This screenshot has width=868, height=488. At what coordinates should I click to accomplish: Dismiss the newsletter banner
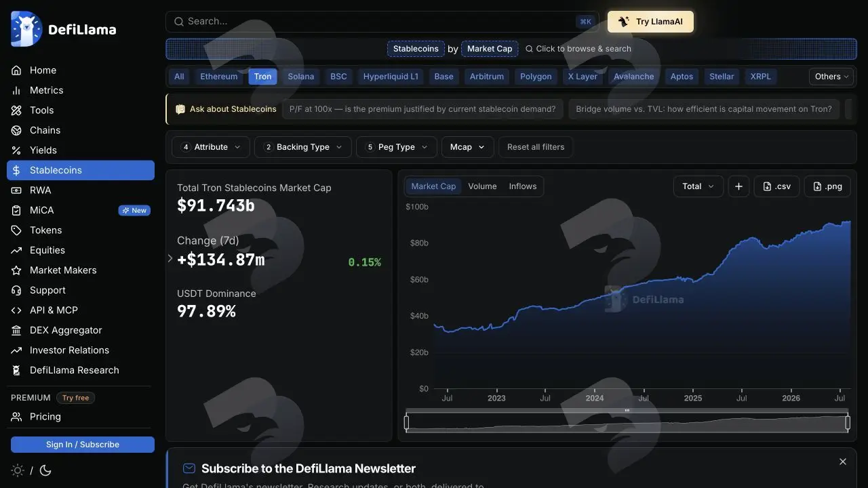[843, 462]
